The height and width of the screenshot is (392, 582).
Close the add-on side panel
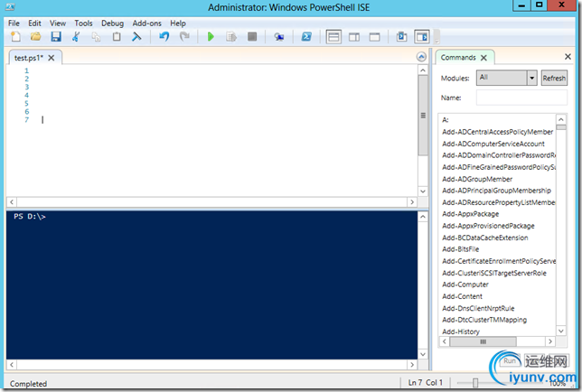pos(568,56)
